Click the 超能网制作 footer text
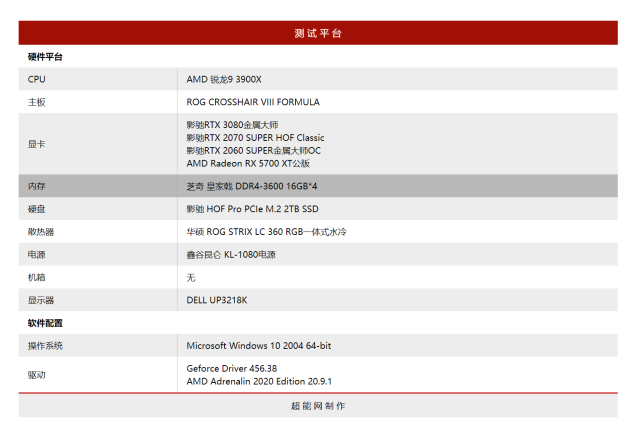Viewport: 641px width, 445px height. [318, 406]
